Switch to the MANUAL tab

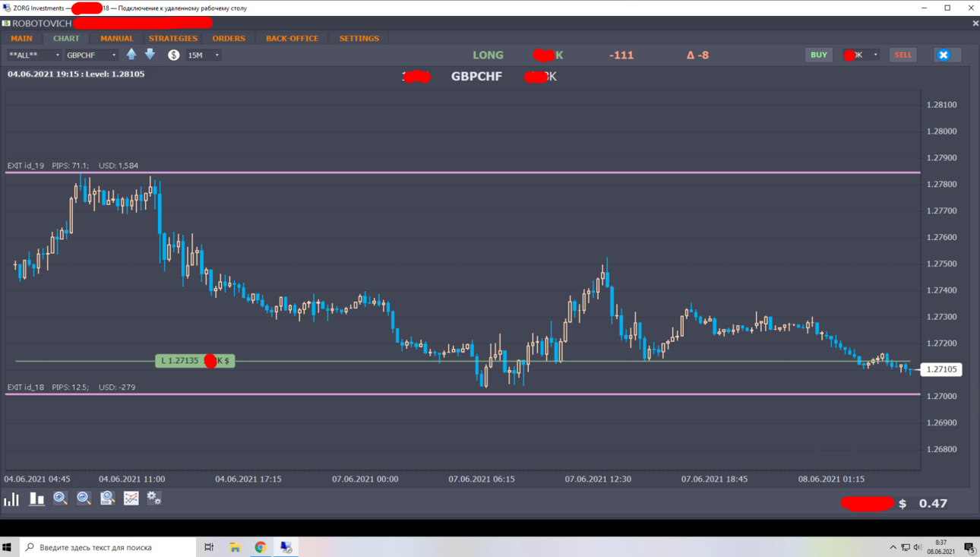click(116, 38)
